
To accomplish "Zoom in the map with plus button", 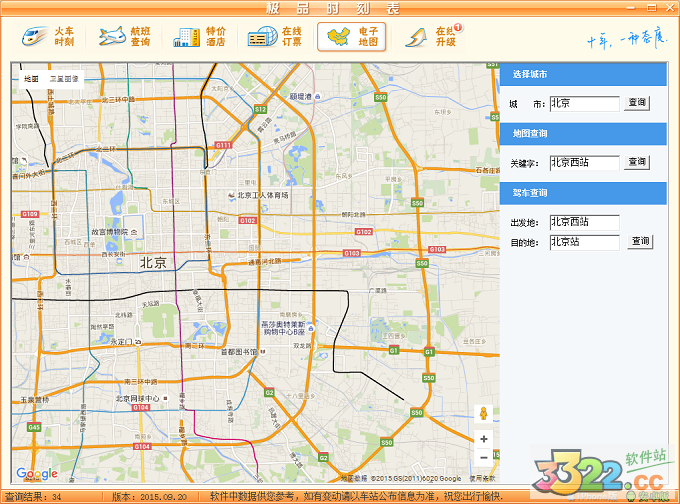I will (484, 439).
